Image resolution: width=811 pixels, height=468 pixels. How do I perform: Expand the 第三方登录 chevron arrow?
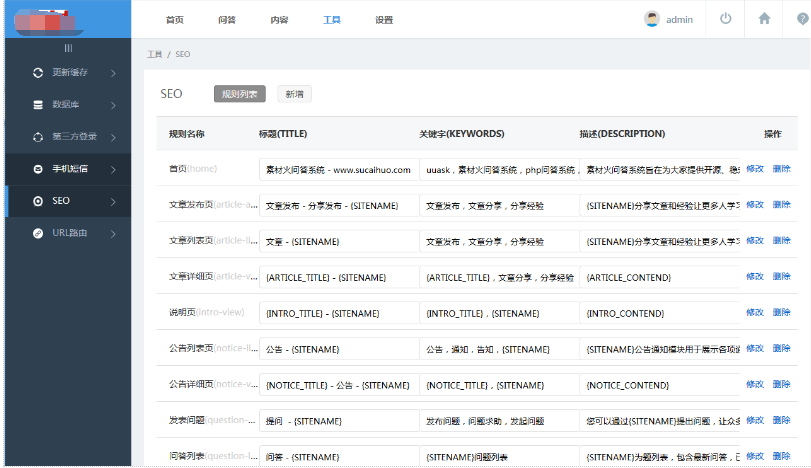[113, 138]
